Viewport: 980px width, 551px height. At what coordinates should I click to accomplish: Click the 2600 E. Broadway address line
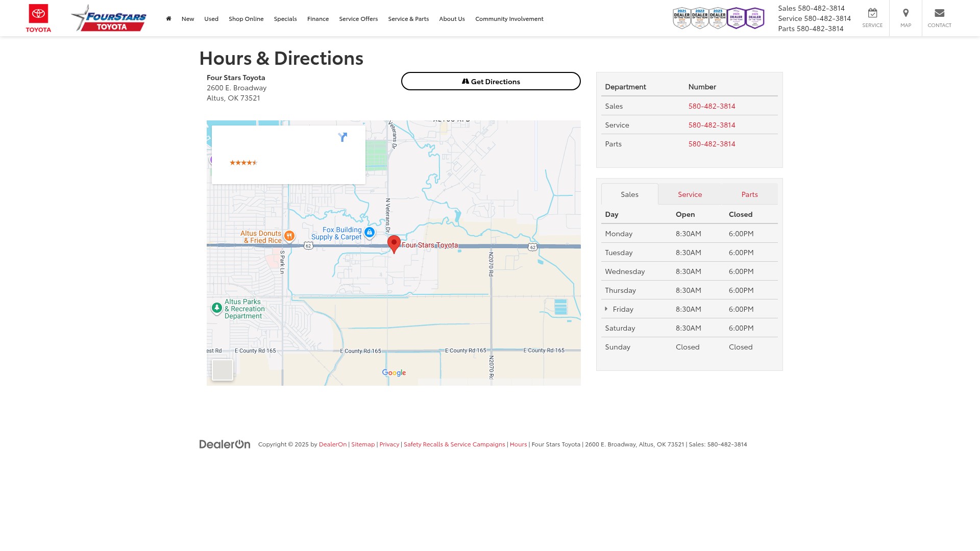point(236,87)
